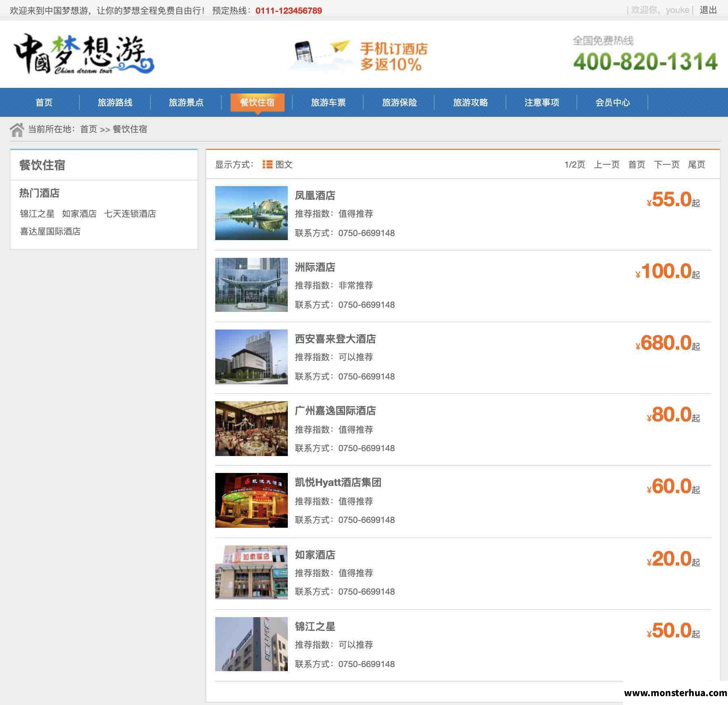Open 锦江之星 in the hot hotels list

(37, 214)
